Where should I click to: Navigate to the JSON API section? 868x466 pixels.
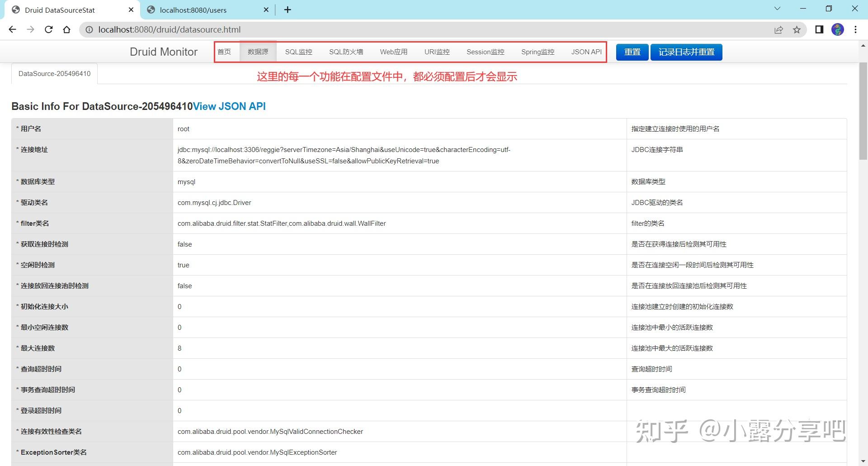click(x=586, y=52)
